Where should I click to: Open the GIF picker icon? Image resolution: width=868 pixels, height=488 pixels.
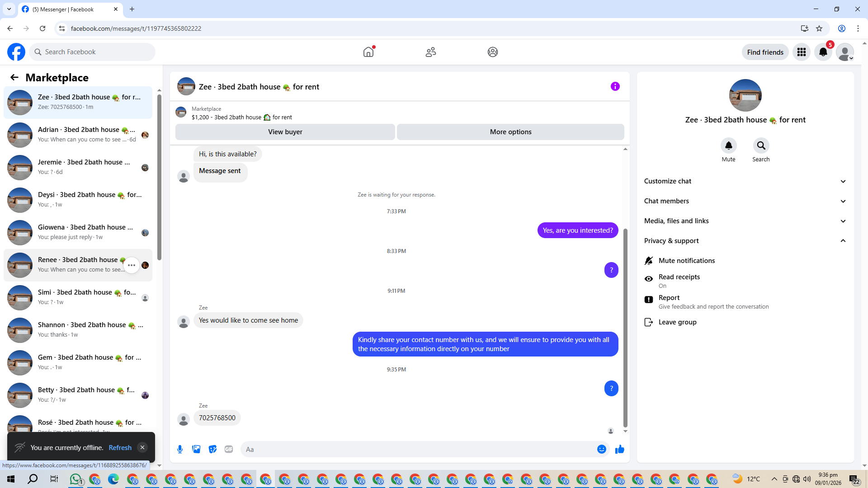click(229, 449)
